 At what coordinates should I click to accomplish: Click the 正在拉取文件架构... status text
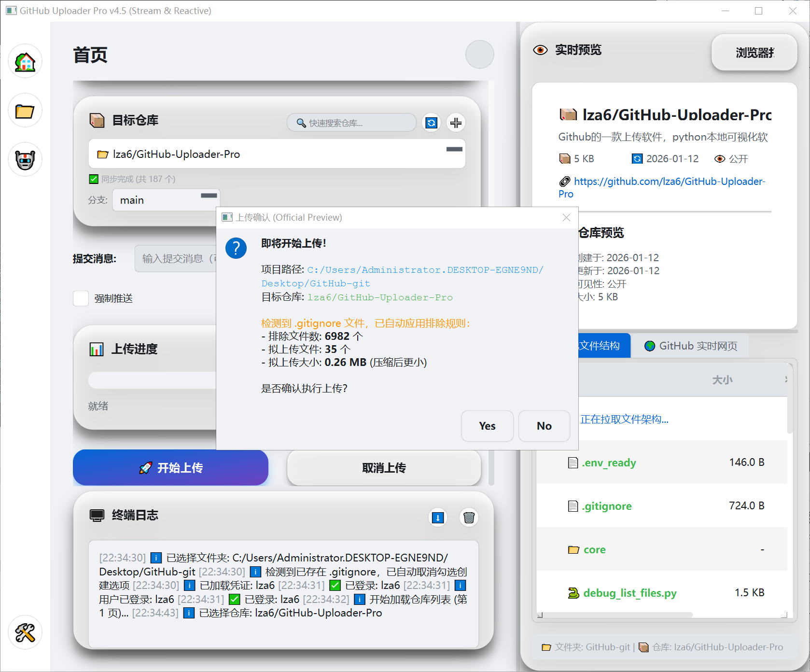[x=624, y=419]
